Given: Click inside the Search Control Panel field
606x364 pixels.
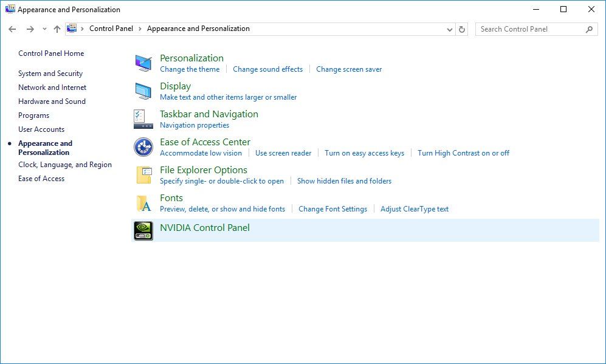Looking at the screenshot, I should 529,29.
